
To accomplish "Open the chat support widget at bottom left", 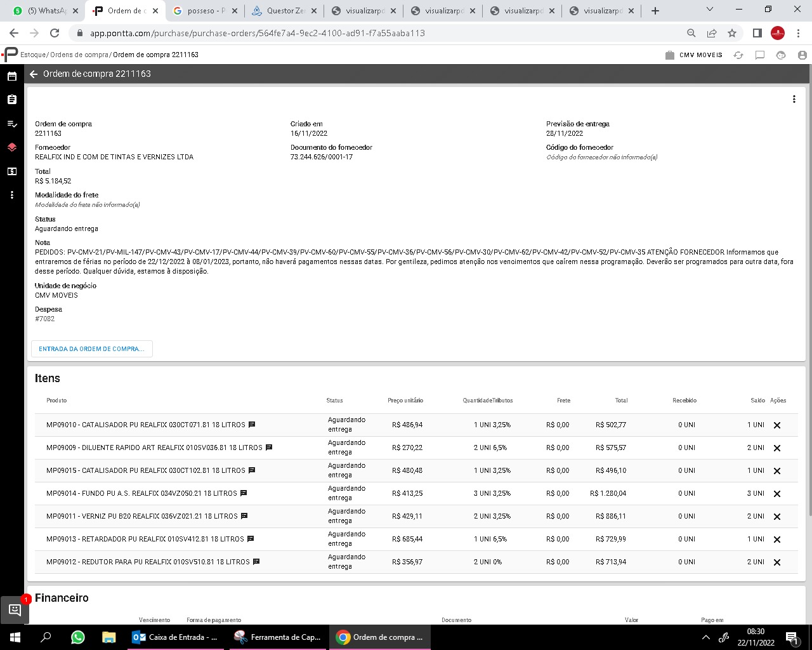I will 15,610.
